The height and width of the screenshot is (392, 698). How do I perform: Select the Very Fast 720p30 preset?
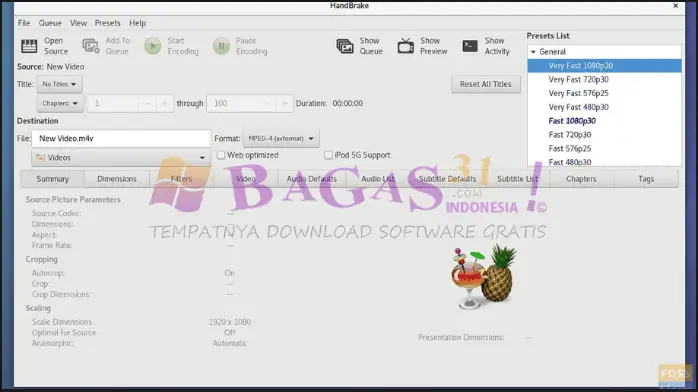pos(605,79)
